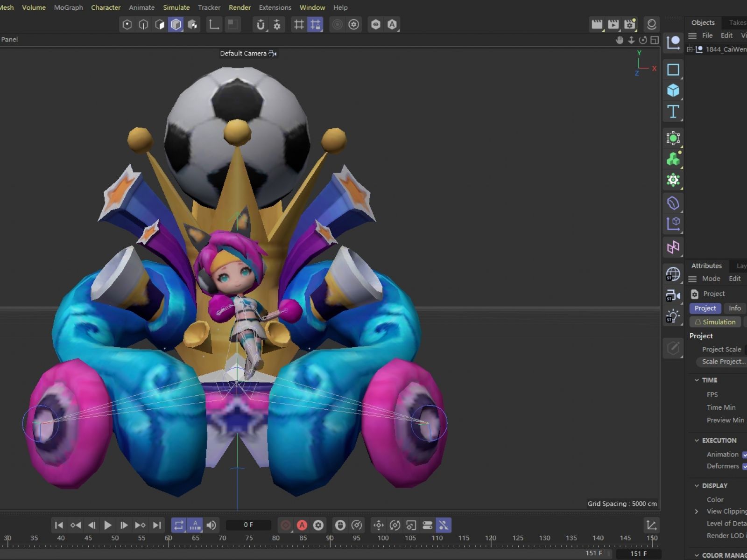This screenshot has height=560, width=747.
Task: Jump to next keyframe
Action: point(140,525)
